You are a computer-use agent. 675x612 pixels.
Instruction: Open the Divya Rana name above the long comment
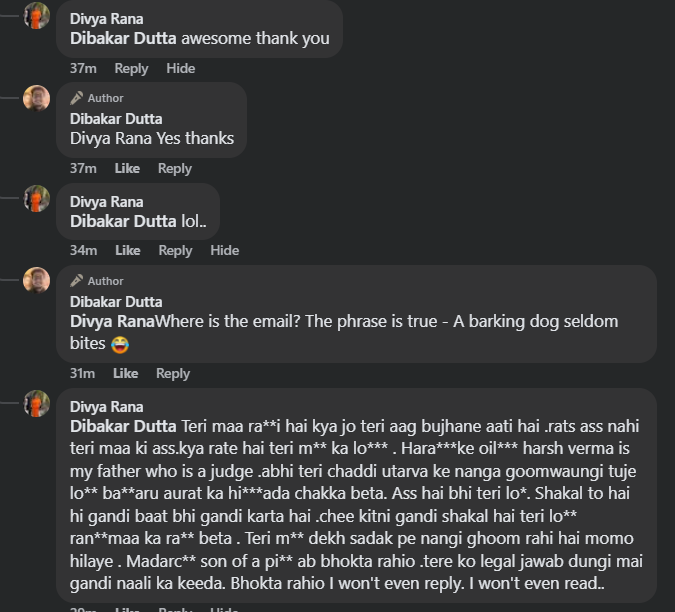click(x=106, y=407)
